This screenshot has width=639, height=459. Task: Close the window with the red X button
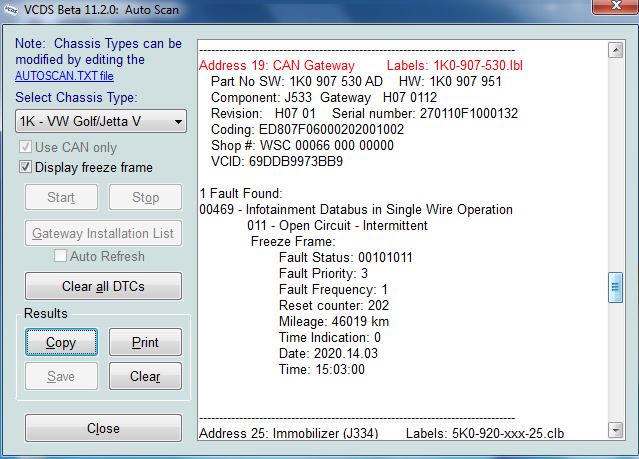pos(615,7)
